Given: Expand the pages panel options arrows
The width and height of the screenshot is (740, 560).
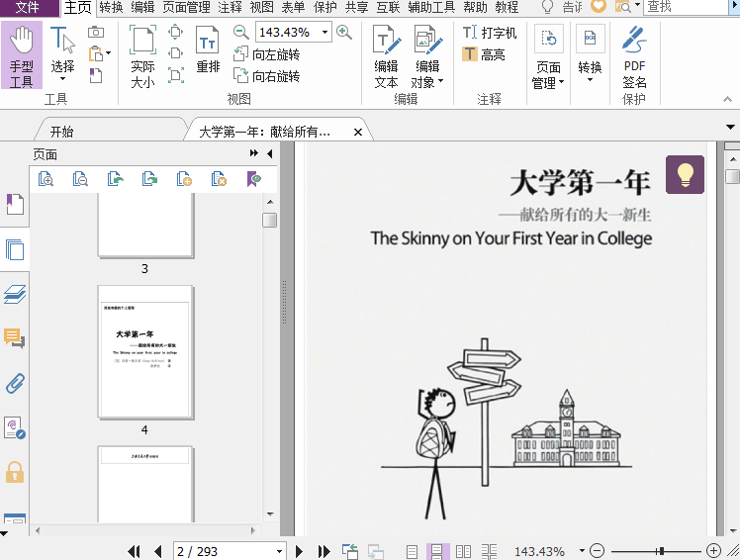Looking at the screenshot, I should pos(254,153).
